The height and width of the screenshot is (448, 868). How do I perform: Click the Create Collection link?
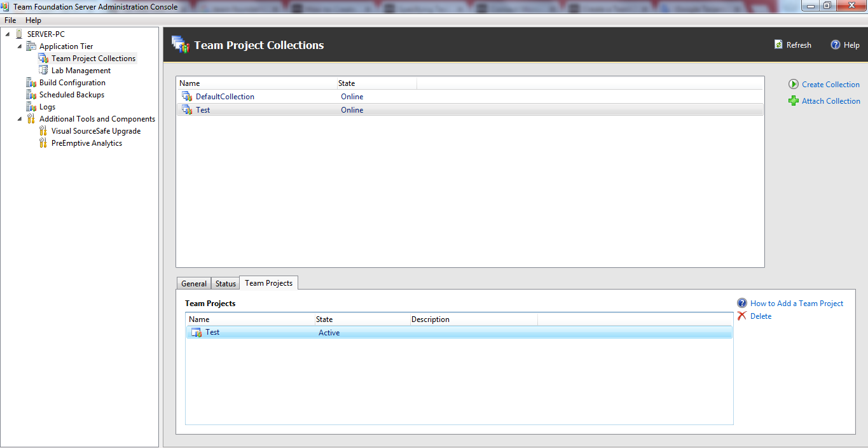tap(830, 85)
